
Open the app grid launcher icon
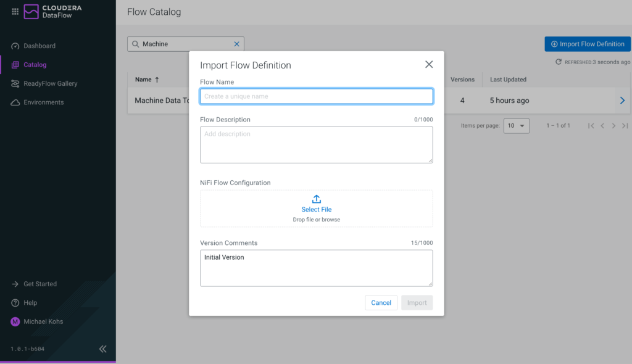[15, 11]
